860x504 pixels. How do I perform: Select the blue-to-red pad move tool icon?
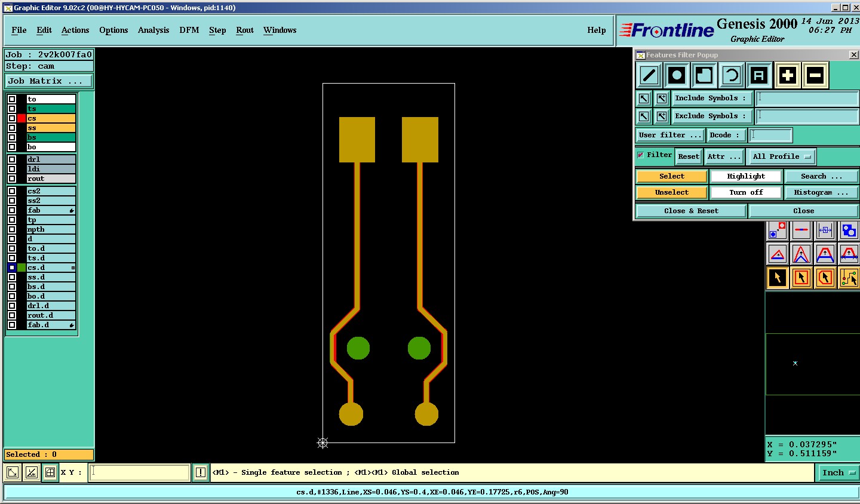pos(778,230)
